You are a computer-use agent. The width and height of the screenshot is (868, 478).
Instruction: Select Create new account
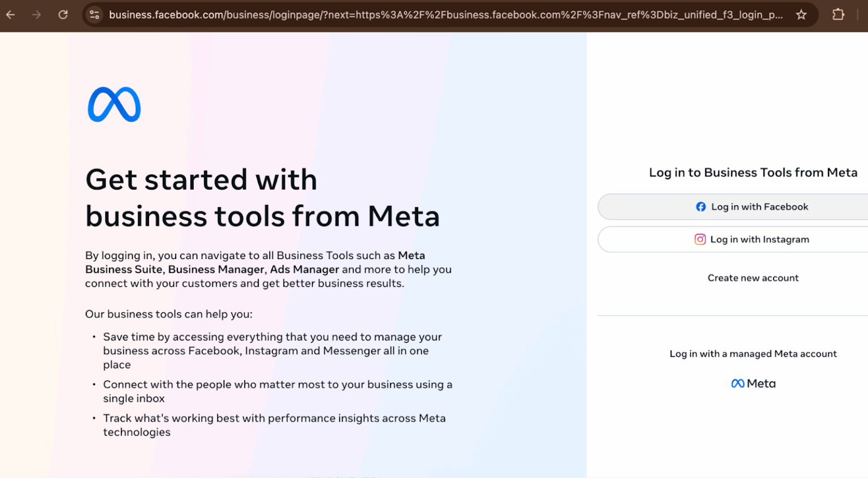tap(753, 278)
